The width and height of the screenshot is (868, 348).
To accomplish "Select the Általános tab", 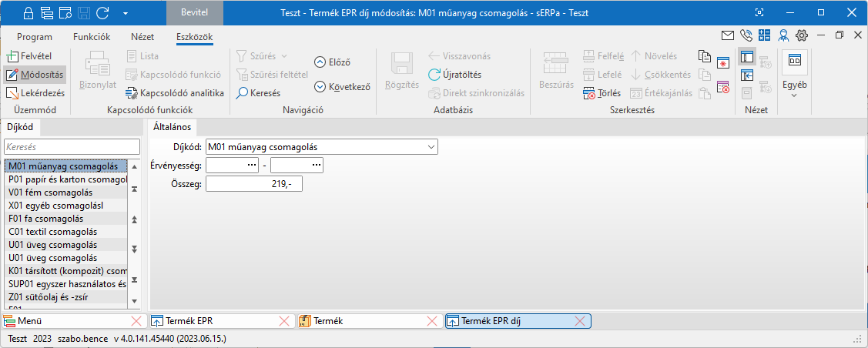I will pos(172,127).
